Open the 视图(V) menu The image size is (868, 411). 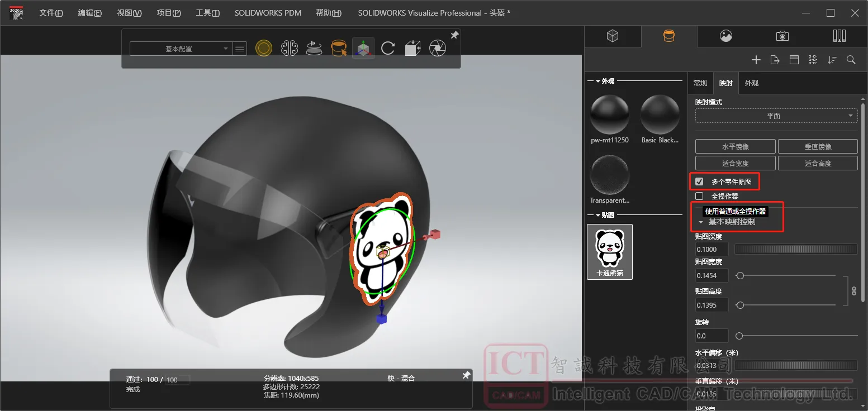tap(129, 13)
